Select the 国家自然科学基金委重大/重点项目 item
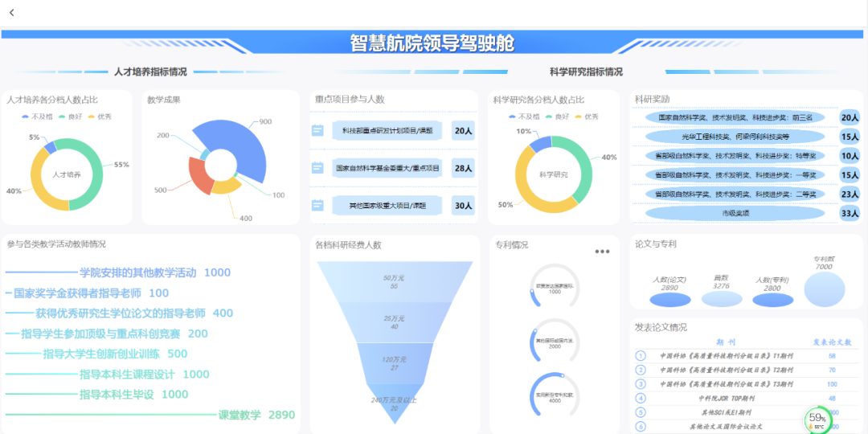This screenshot has width=868, height=434. pos(387,168)
